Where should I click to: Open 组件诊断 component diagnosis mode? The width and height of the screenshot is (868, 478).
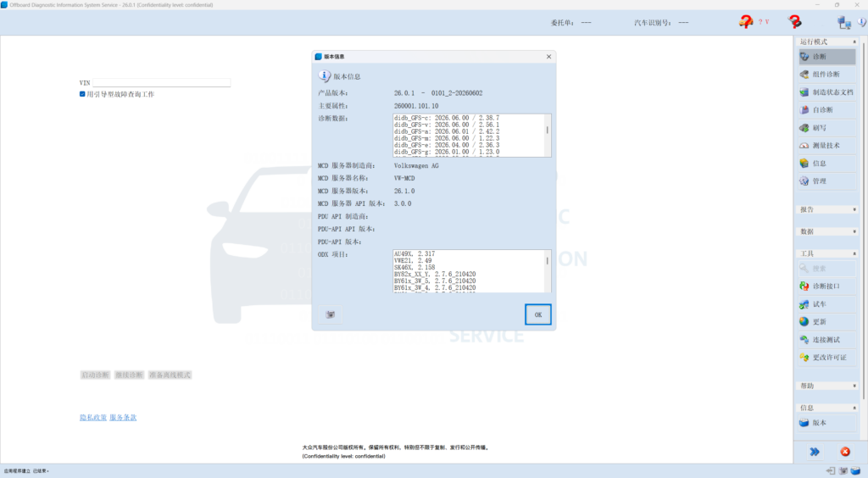(x=827, y=74)
